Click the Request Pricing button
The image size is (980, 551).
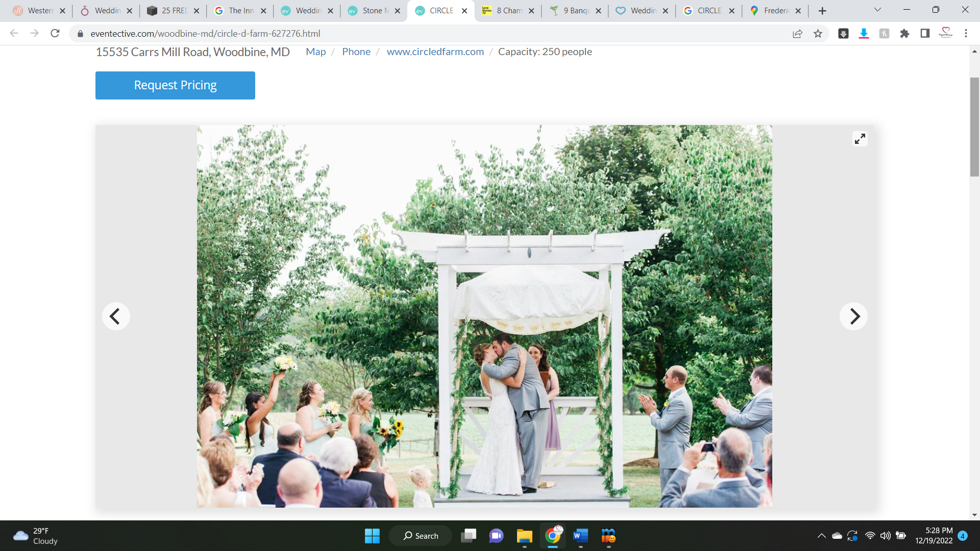[x=175, y=85]
